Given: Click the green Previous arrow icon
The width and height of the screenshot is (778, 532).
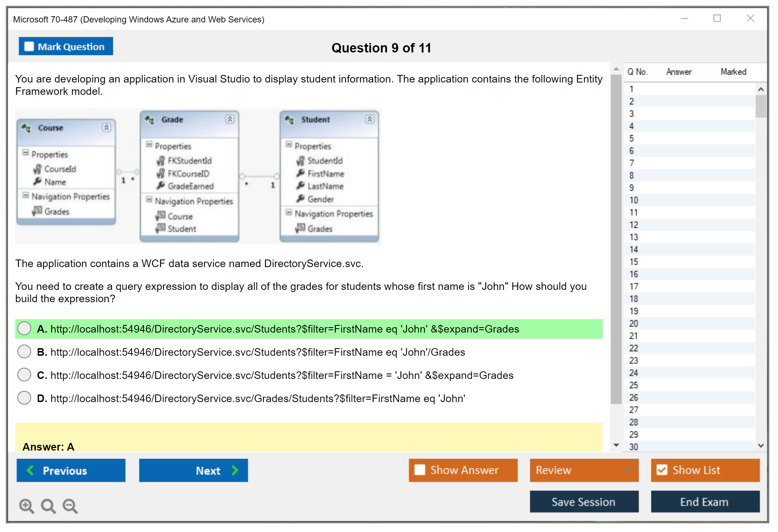Looking at the screenshot, I should (x=30, y=470).
